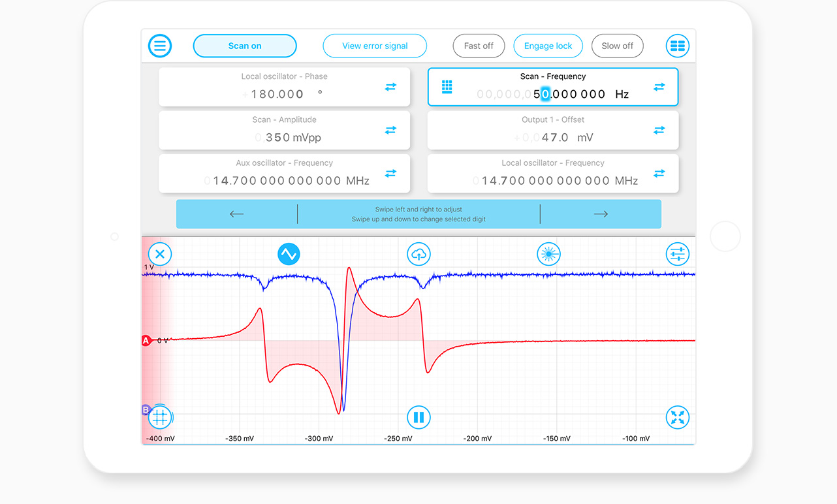The height and width of the screenshot is (504, 837).
Task: Select the waveform signal icon
Action: (289, 254)
